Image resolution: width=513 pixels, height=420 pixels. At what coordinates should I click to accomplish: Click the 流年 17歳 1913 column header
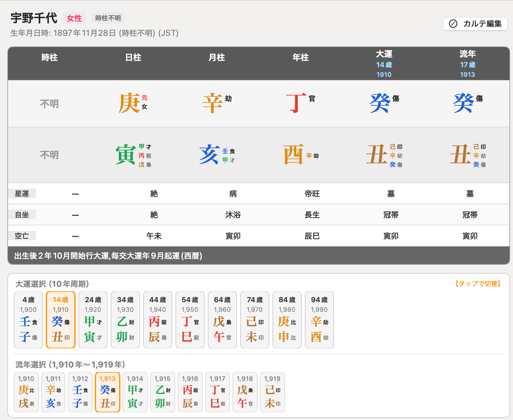pos(468,64)
